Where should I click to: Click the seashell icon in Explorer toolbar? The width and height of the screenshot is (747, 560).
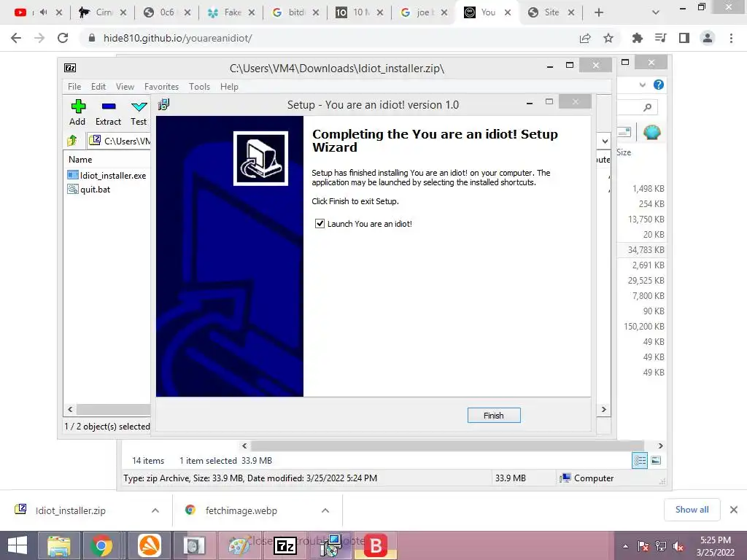[651, 132]
